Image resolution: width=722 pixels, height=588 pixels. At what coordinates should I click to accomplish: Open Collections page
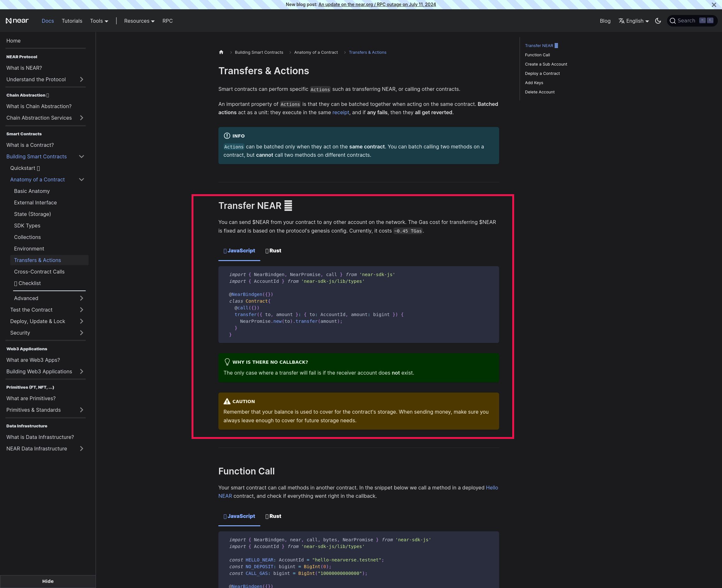click(27, 237)
